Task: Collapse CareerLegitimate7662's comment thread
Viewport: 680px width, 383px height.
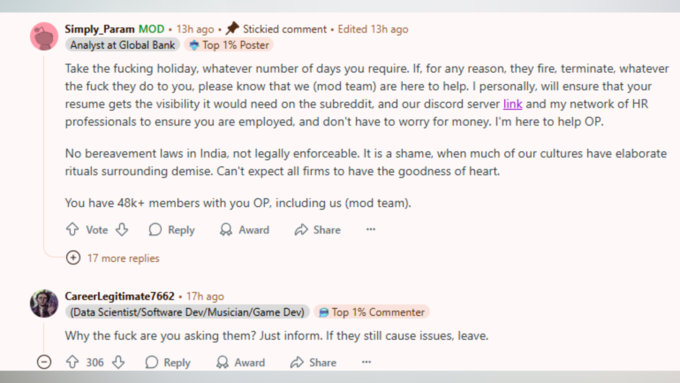Action: click(x=44, y=362)
